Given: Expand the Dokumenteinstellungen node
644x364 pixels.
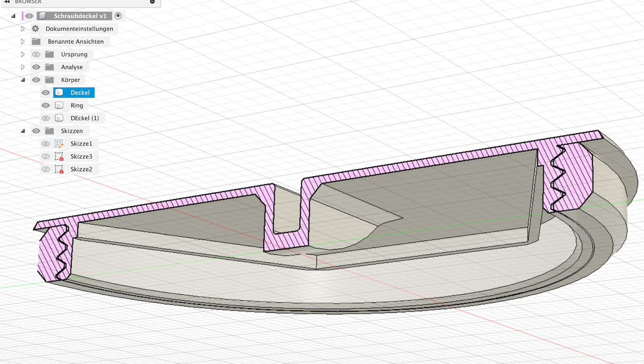Looking at the screenshot, I should tap(23, 29).
